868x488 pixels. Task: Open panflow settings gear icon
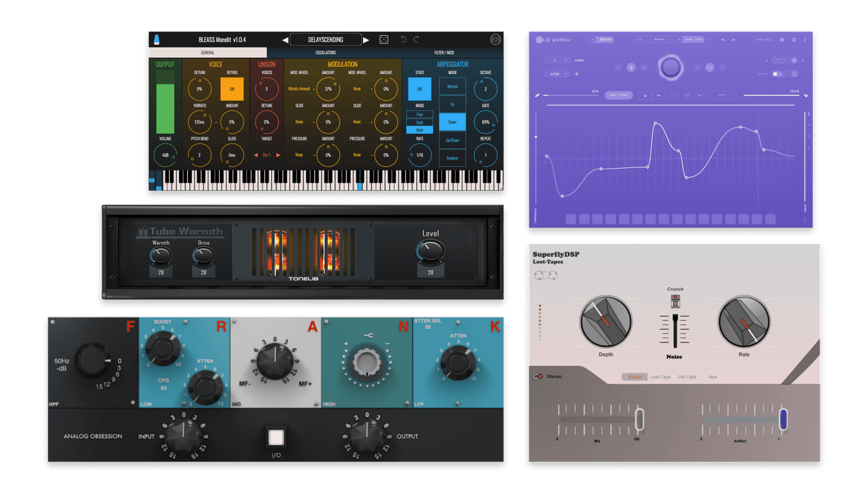794,40
